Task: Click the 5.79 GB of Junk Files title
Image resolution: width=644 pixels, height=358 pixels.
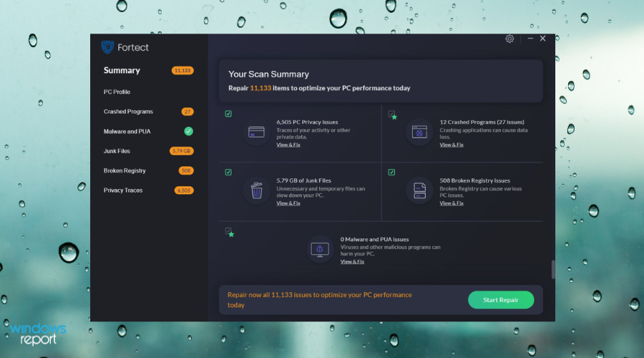Action: 303,180
